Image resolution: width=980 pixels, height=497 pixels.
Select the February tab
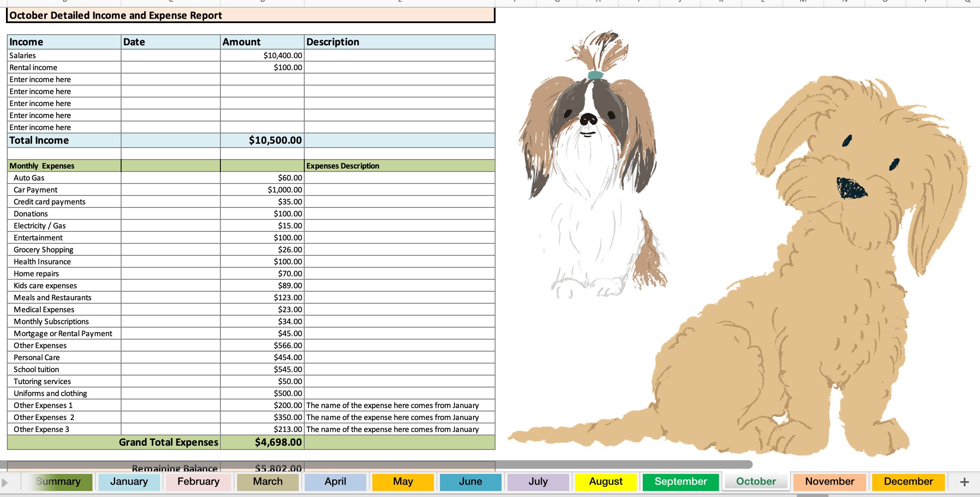[x=199, y=482]
